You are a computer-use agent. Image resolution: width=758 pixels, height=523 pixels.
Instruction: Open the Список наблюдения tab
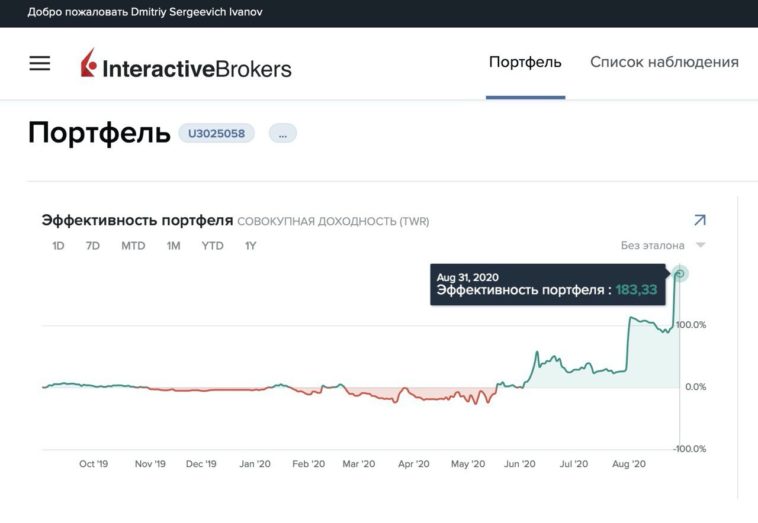[x=664, y=62]
